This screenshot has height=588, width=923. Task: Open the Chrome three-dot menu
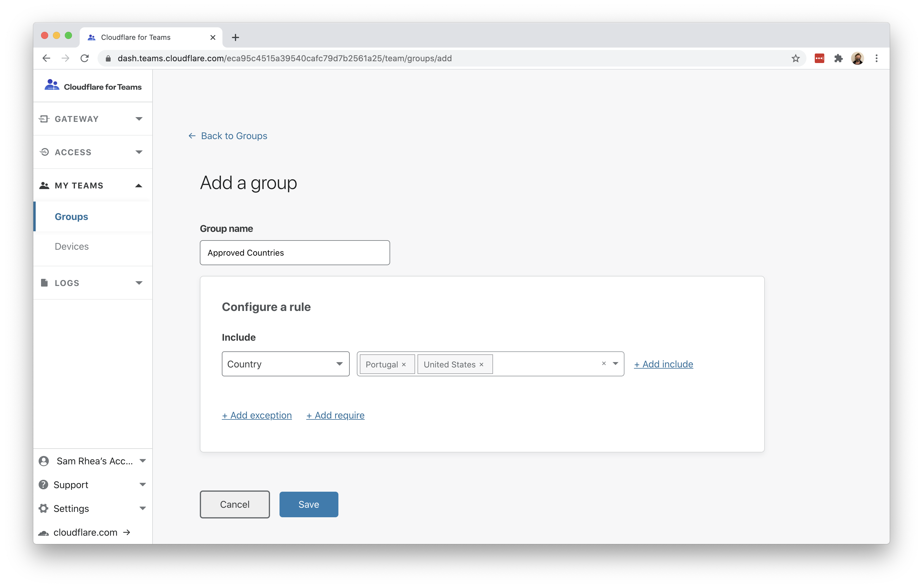tap(876, 58)
